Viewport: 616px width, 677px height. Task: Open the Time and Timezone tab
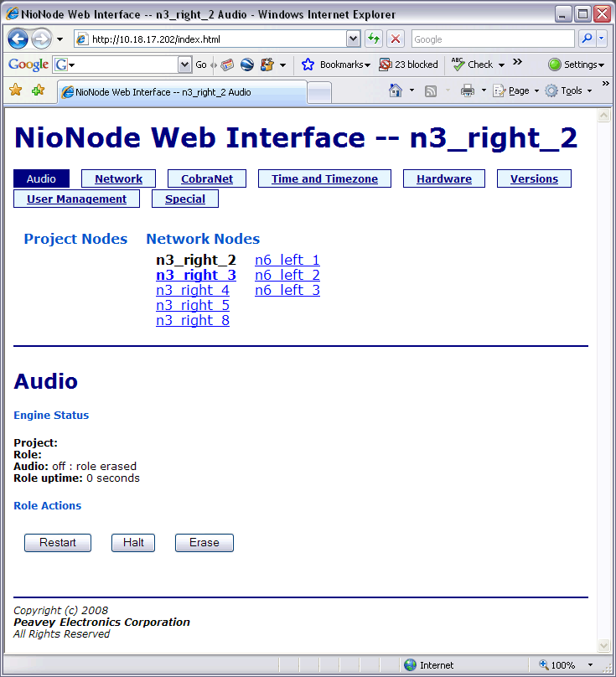click(x=324, y=178)
